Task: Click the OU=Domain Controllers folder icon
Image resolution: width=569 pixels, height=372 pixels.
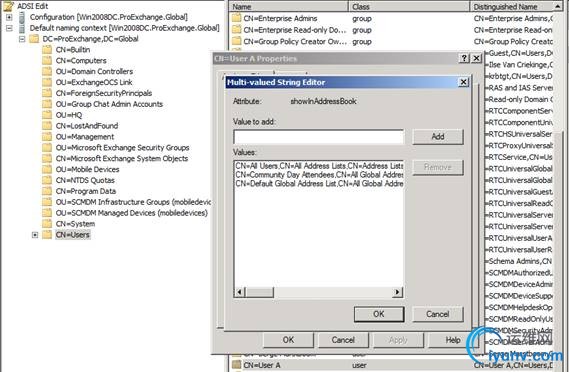Action: [47, 71]
